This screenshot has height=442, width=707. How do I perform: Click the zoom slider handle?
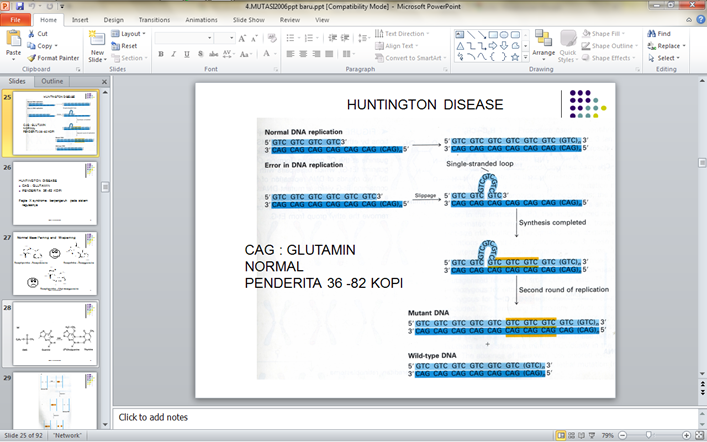pyautogui.click(x=648, y=435)
